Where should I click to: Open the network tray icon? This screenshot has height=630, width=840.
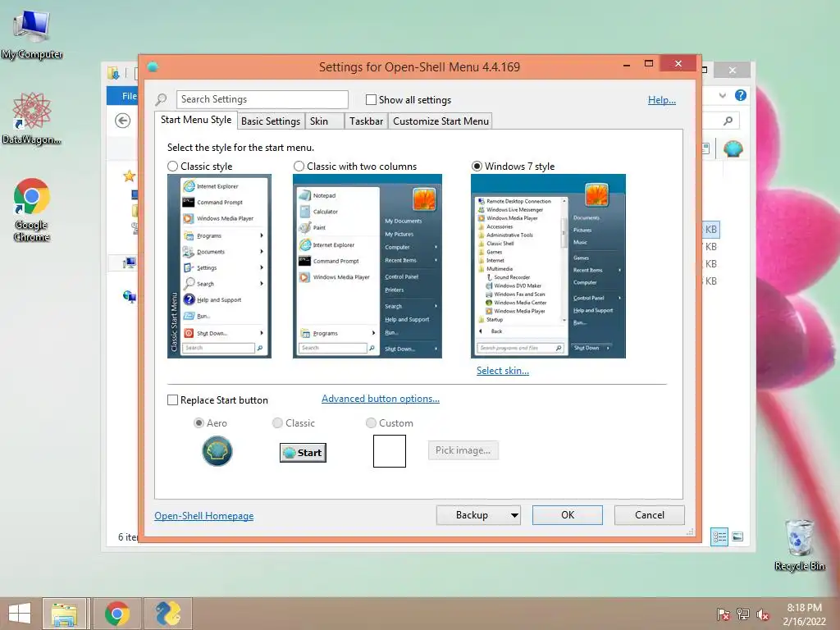click(x=743, y=614)
